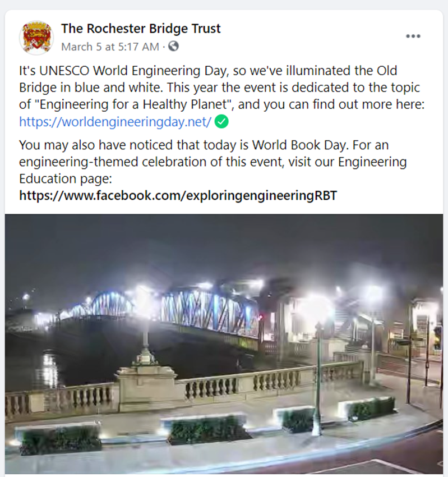Click the green verified checkmark badge
Screen dimensions: 448x477
click(x=221, y=122)
